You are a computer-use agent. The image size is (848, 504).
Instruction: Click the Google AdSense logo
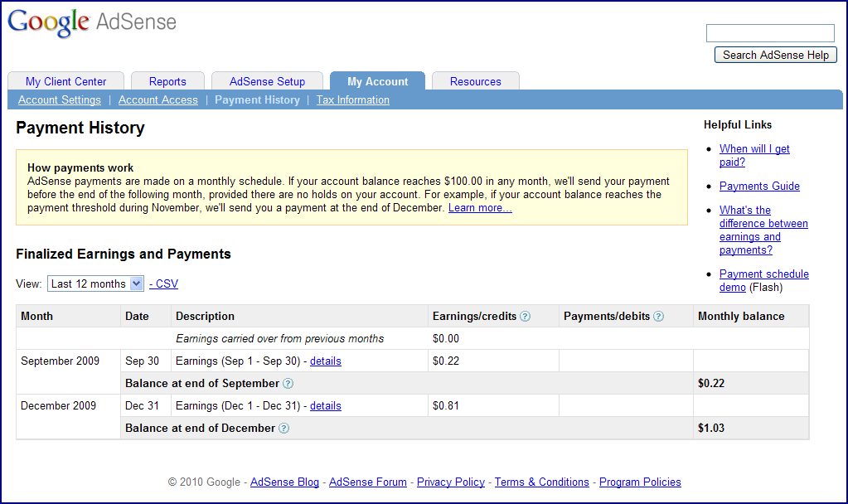point(92,22)
